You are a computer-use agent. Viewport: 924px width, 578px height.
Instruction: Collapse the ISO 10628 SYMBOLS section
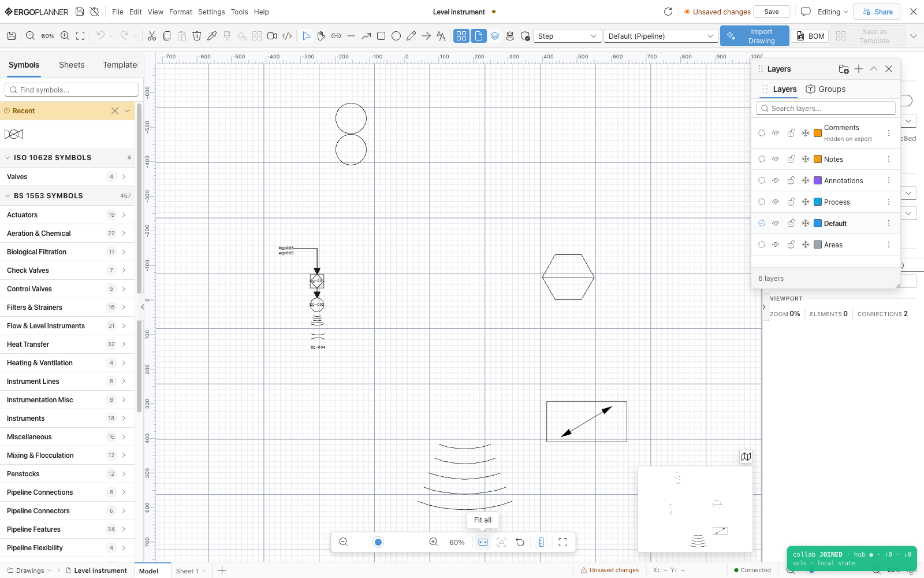tap(67, 157)
